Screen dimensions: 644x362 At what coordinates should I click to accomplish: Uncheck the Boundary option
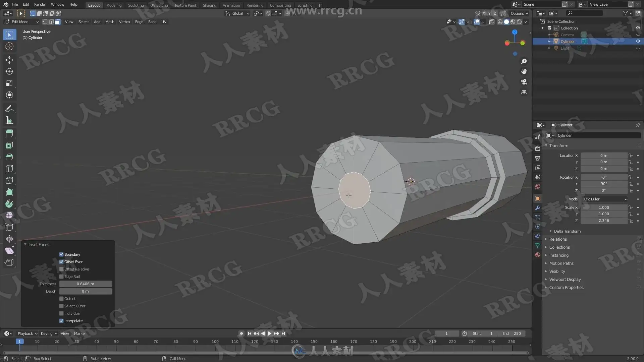click(x=61, y=254)
